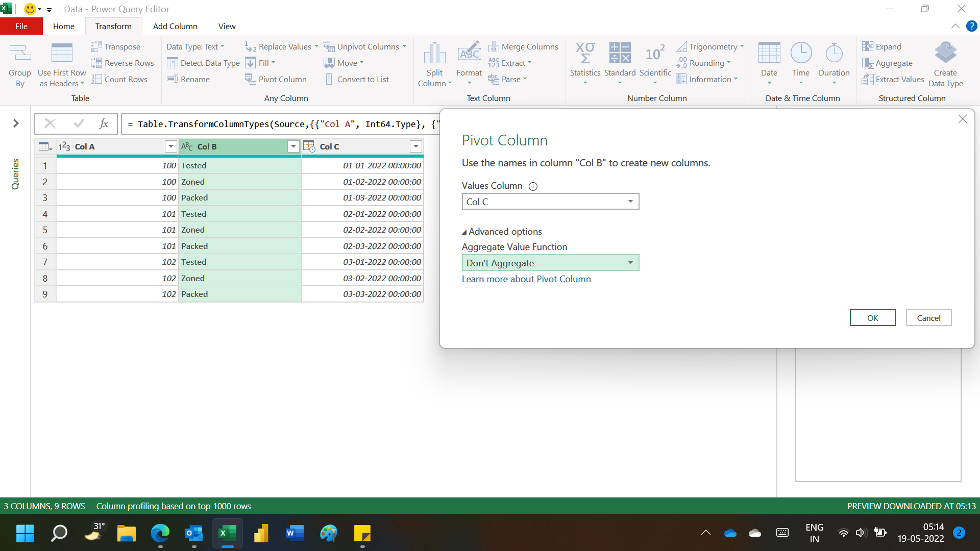Open the Aggregate Value Function dropdown
This screenshot has height=551, width=980.
point(550,263)
